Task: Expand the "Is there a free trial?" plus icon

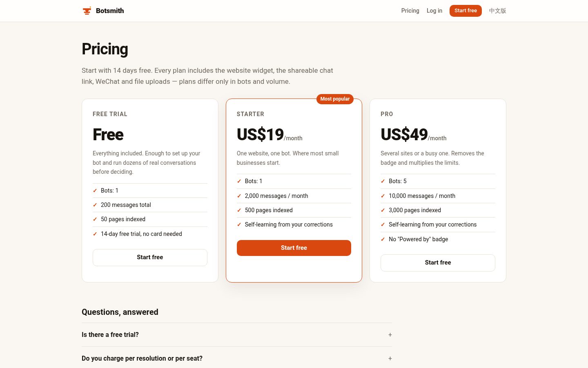Action: point(390,334)
